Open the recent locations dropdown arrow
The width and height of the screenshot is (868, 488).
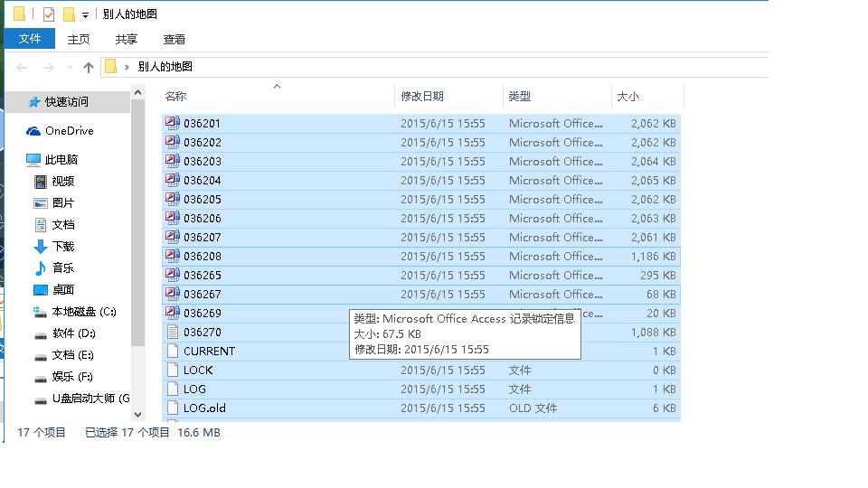pyautogui.click(x=70, y=68)
